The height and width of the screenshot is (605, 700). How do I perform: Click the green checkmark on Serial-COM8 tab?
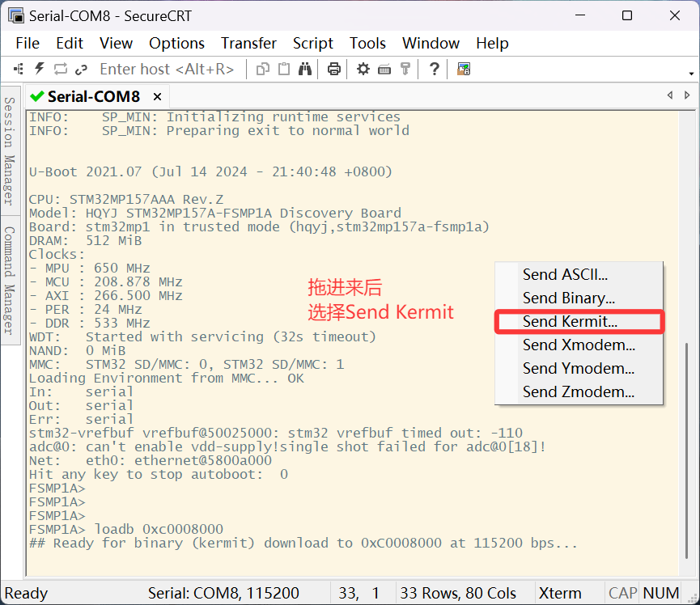(x=36, y=96)
